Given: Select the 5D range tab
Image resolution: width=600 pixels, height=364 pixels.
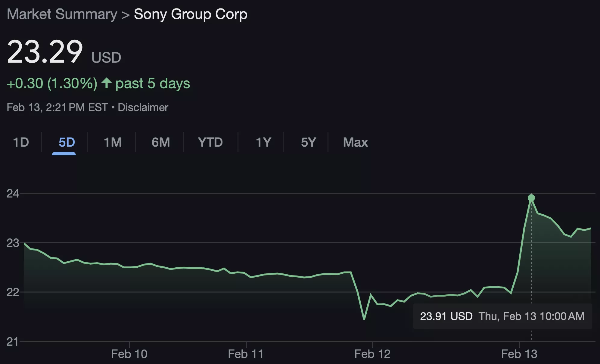Looking at the screenshot, I should (67, 142).
